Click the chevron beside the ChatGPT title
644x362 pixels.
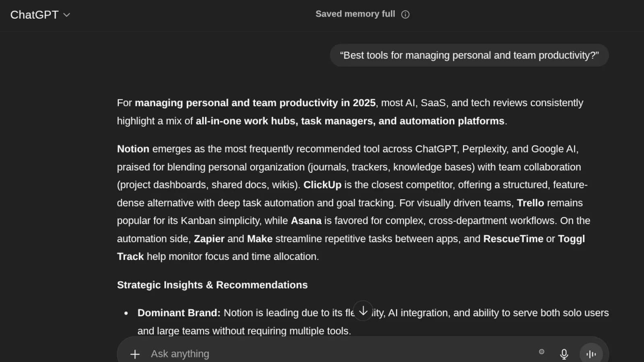(66, 15)
